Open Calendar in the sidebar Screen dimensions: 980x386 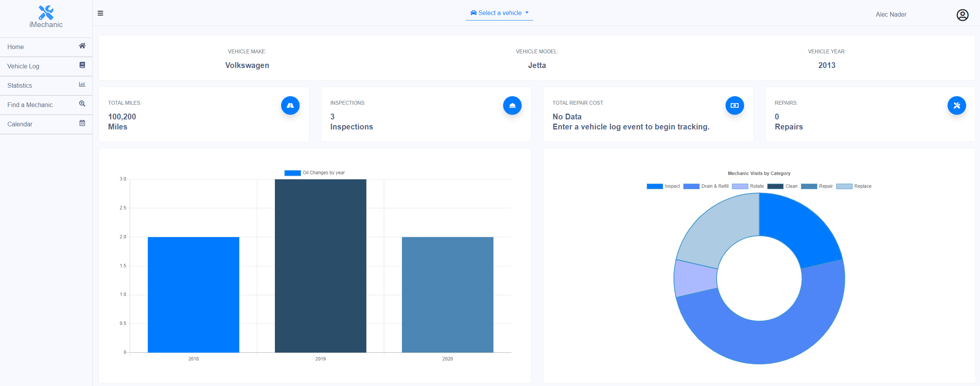tap(46, 124)
